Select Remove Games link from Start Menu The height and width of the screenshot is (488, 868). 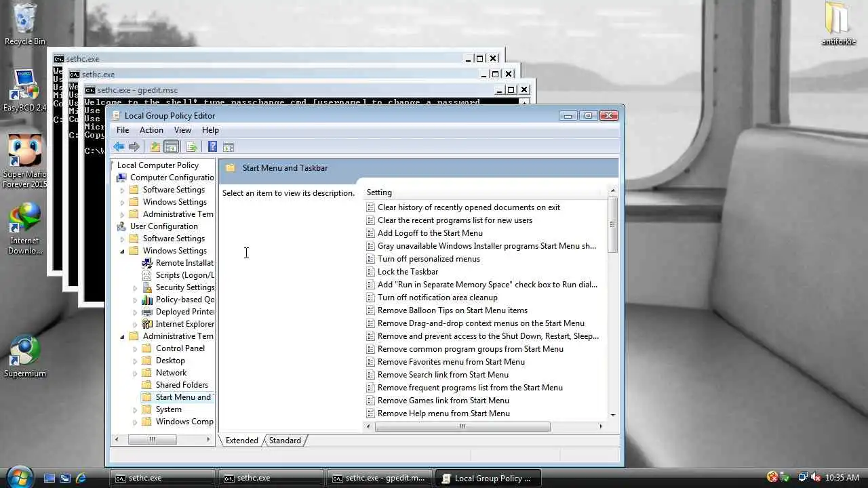[443, 401]
